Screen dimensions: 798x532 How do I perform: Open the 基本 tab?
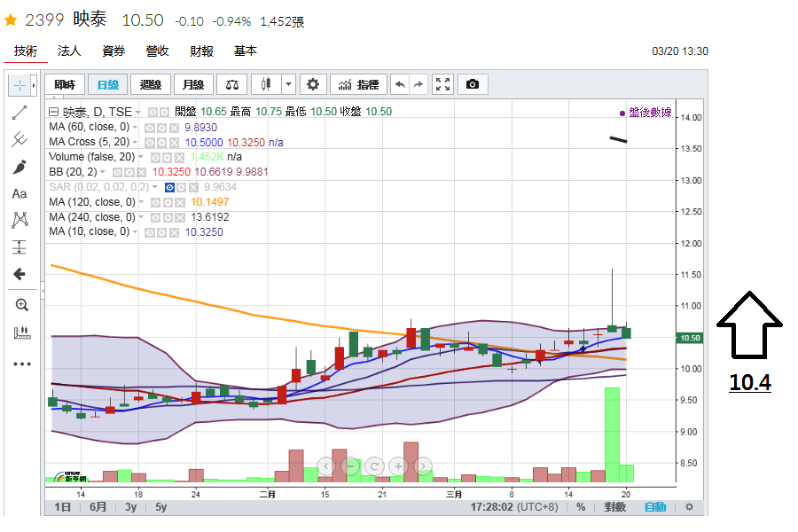(246, 51)
